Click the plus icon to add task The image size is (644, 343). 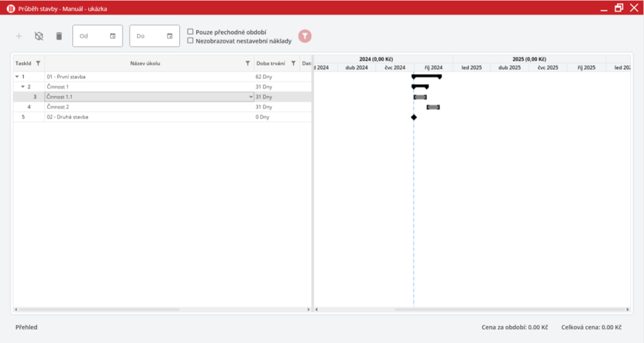click(x=18, y=36)
